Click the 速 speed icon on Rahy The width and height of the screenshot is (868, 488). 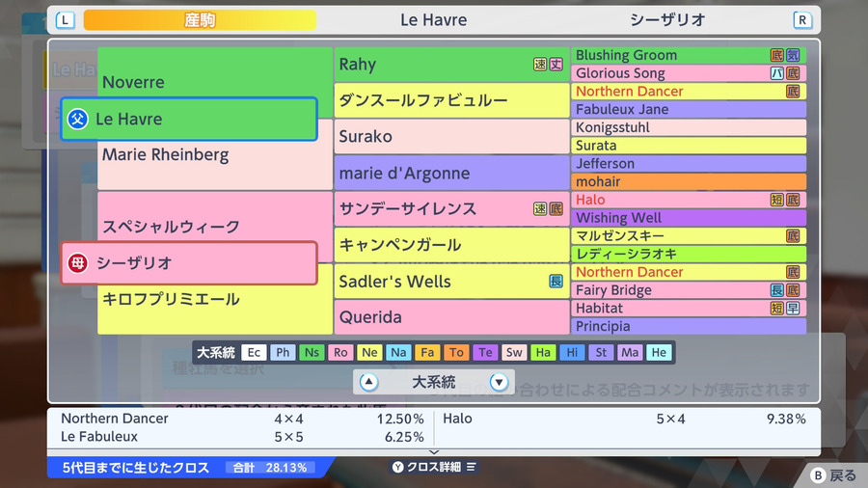click(x=540, y=65)
